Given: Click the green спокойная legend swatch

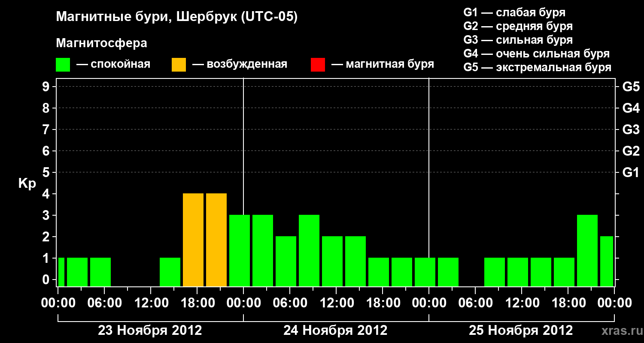Looking at the screenshot, I should [63, 65].
